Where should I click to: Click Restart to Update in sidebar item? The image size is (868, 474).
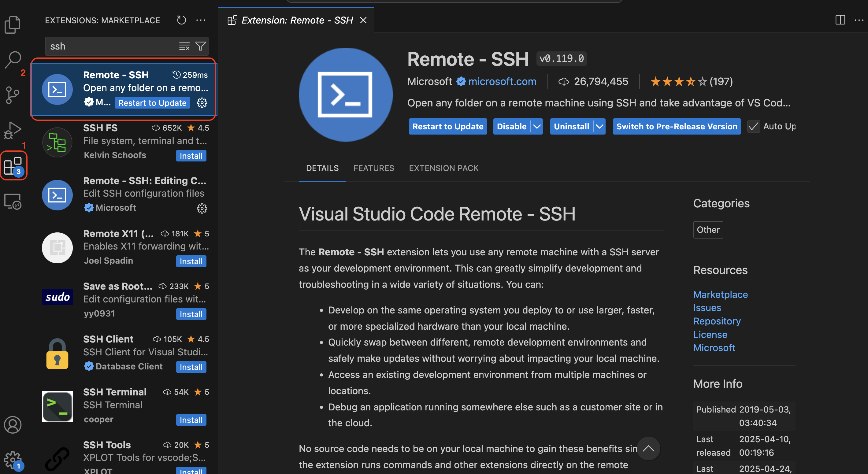(x=152, y=103)
